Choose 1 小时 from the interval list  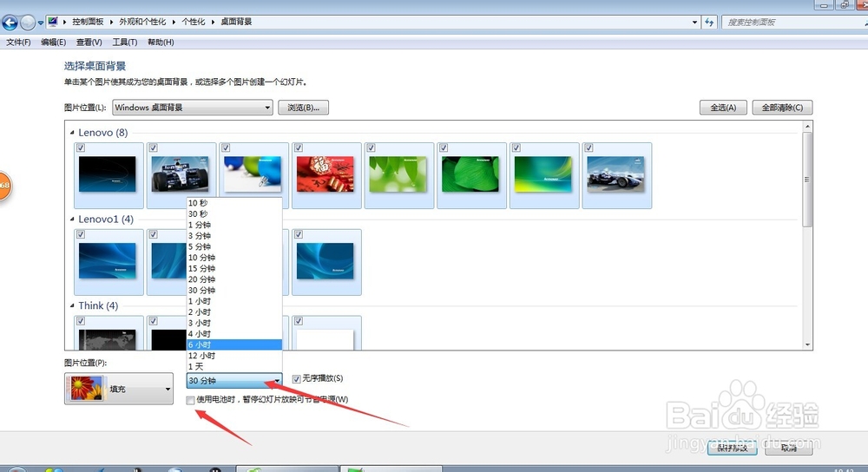234,301
